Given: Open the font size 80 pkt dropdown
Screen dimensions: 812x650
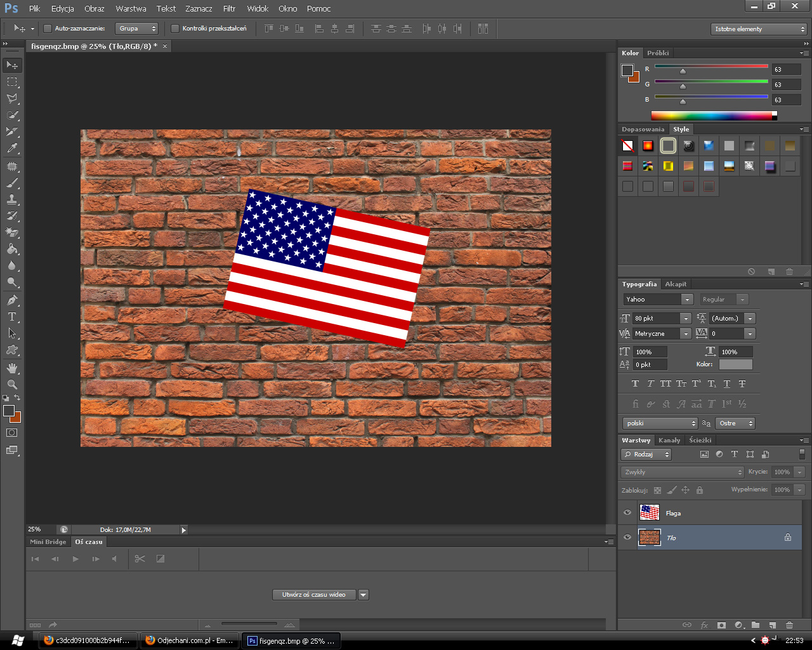Looking at the screenshot, I should click(x=686, y=318).
